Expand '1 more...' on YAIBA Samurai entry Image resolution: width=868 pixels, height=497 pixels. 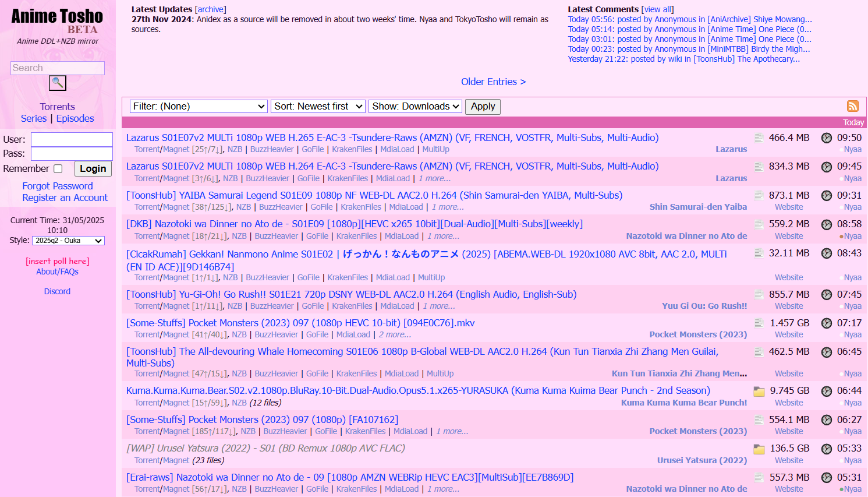coord(448,207)
